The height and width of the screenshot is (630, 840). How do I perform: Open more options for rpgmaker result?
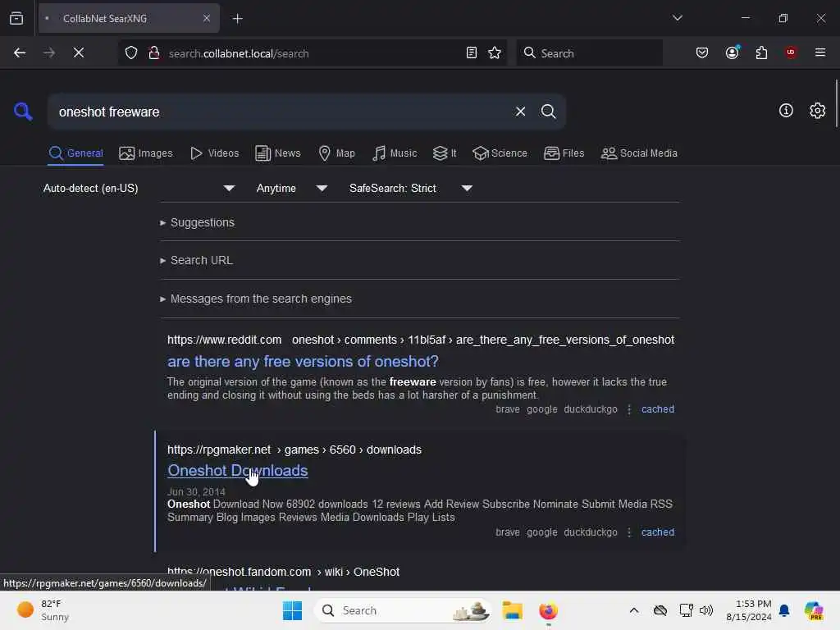(629, 532)
